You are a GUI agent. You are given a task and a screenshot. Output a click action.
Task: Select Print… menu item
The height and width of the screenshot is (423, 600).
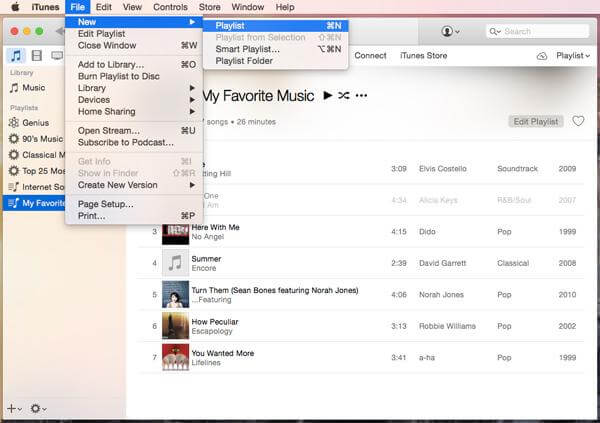click(134, 216)
